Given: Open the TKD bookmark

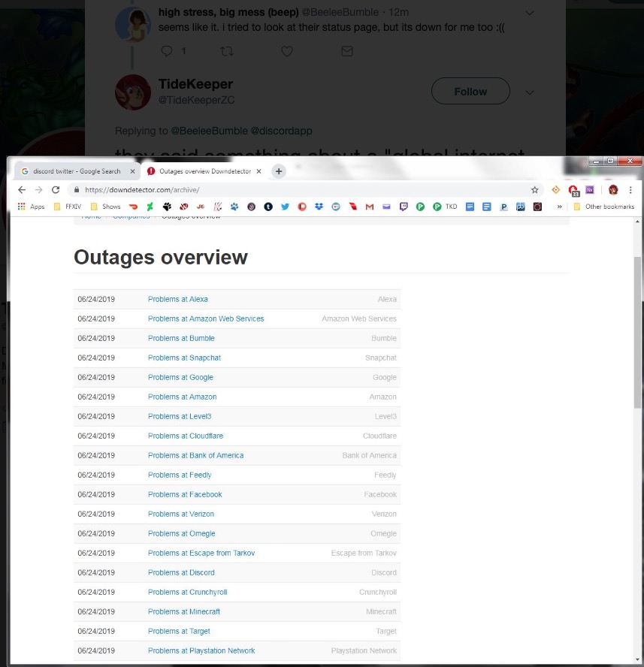Looking at the screenshot, I should [445, 207].
